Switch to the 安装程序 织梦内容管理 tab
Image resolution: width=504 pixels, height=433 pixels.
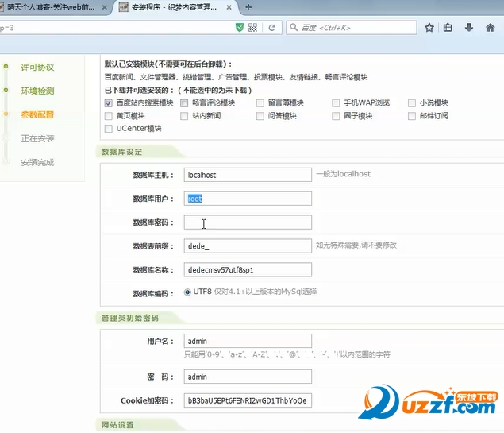[x=174, y=7]
